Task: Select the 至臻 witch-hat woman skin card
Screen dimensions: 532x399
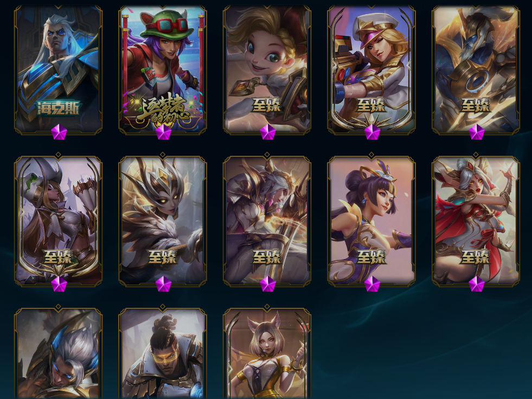Action: point(59,220)
